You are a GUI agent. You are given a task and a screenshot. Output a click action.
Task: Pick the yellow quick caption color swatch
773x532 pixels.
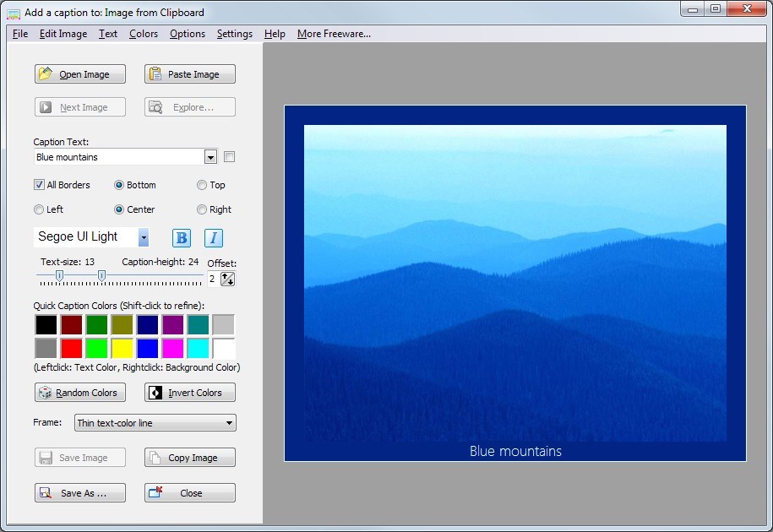[122, 348]
